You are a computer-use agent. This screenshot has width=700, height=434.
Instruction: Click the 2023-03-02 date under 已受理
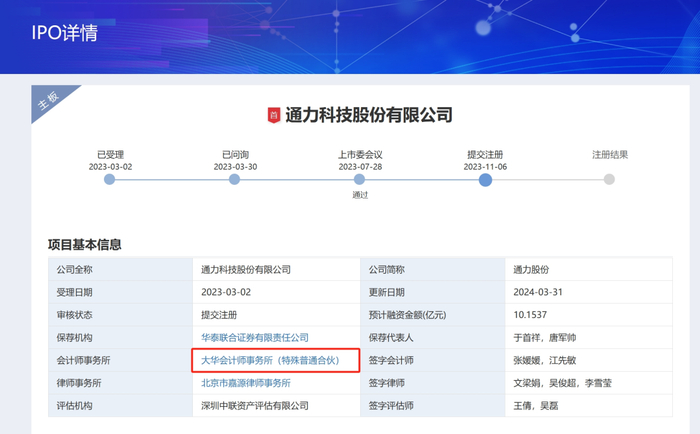110,167
